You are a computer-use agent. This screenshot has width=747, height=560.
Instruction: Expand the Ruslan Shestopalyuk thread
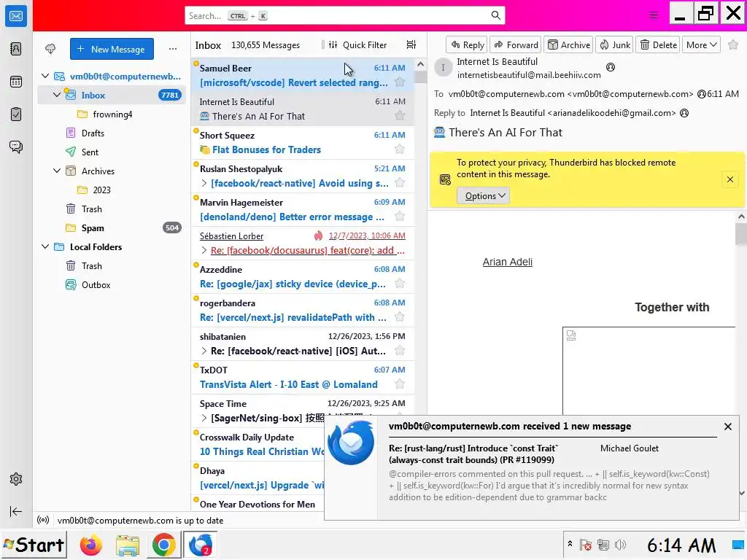coord(204,183)
